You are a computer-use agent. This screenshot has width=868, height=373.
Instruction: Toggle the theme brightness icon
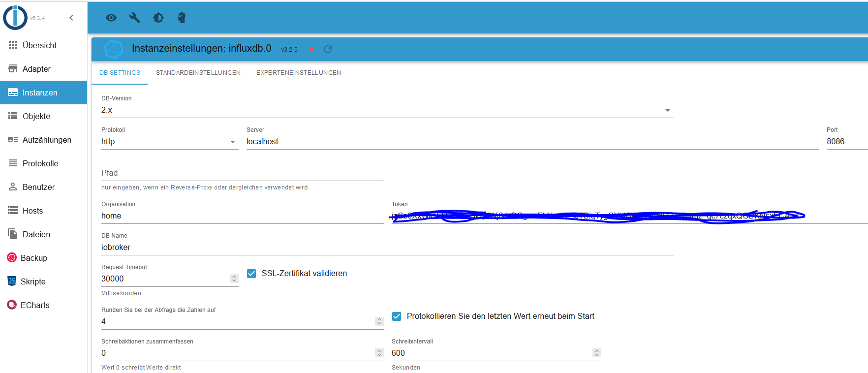158,18
